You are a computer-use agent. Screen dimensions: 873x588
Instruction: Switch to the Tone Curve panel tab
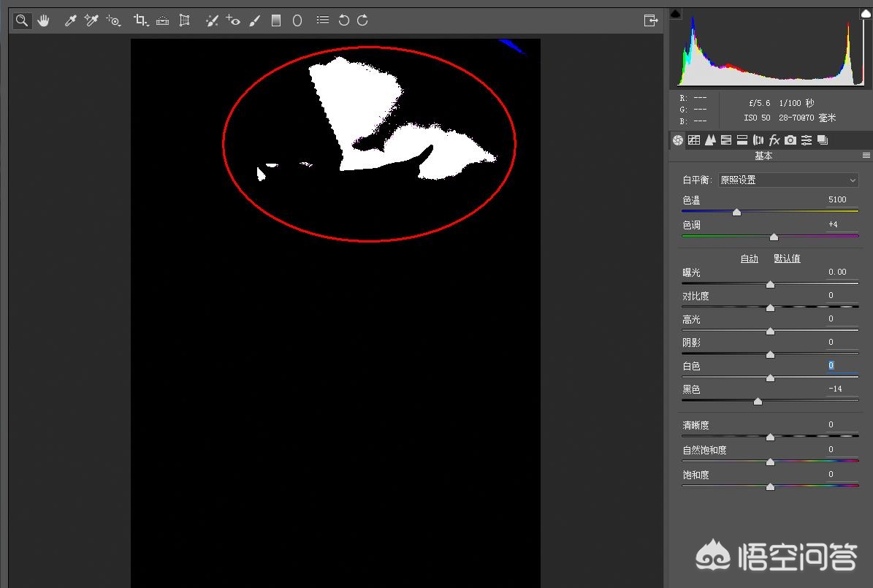click(x=694, y=140)
